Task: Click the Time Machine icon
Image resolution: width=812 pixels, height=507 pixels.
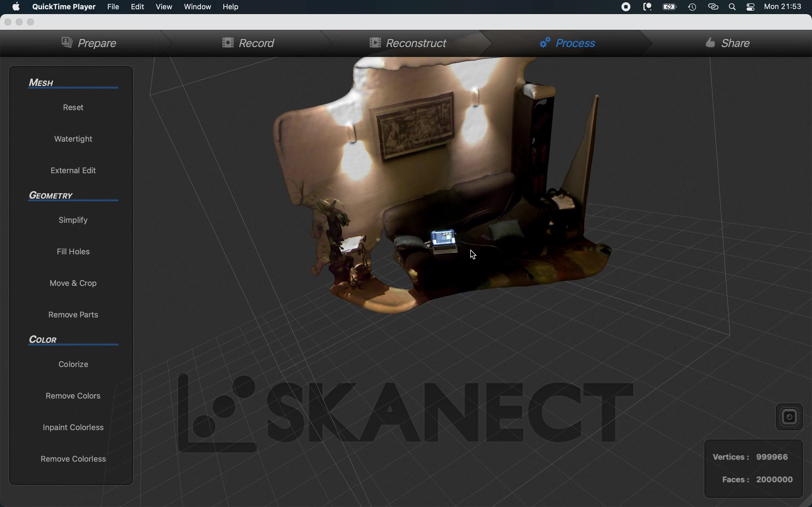Action: (x=692, y=7)
